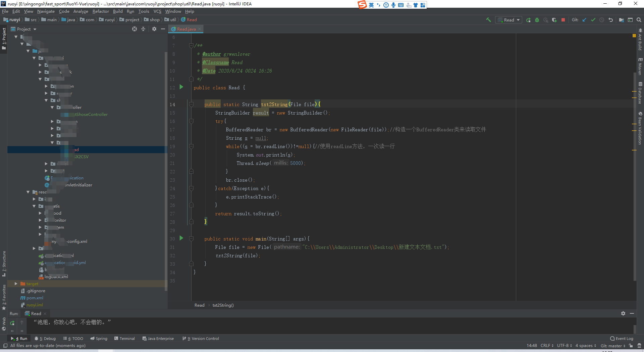Open Run panel settings gear
The width and height of the screenshot is (644, 352).
[x=623, y=313]
